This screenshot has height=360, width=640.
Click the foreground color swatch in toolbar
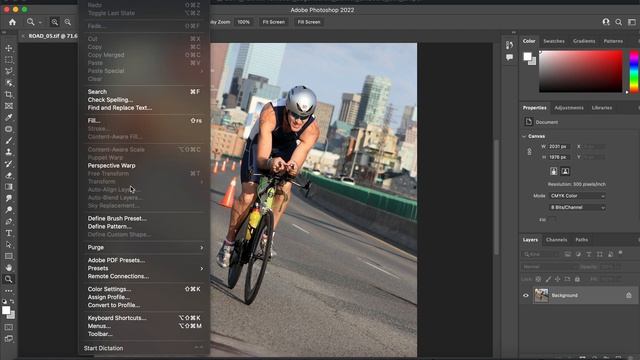[x=6, y=310]
